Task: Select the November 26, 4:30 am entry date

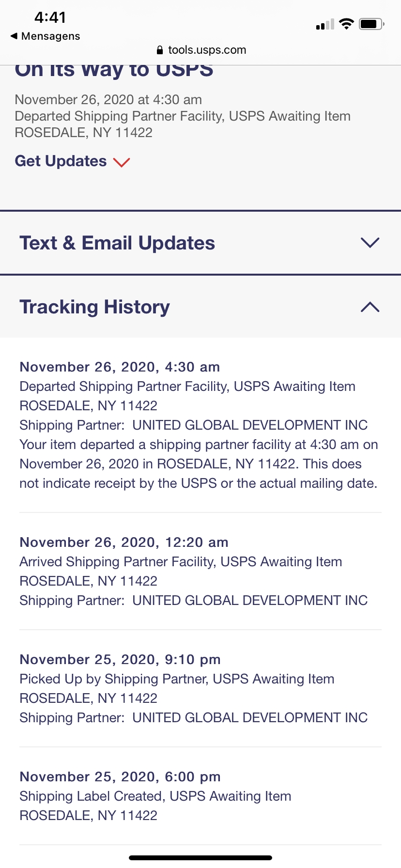Action: (120, 367)
